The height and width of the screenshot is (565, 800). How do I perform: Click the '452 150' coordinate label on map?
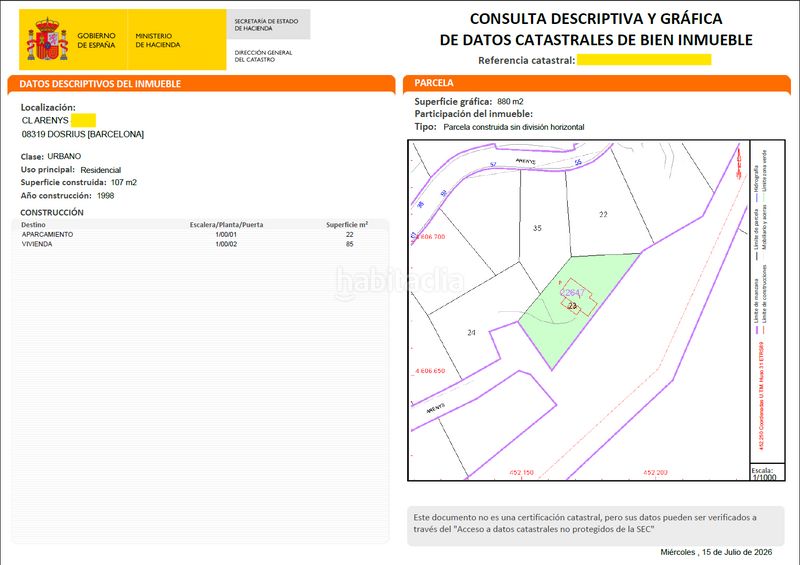[x=521, y=473]
